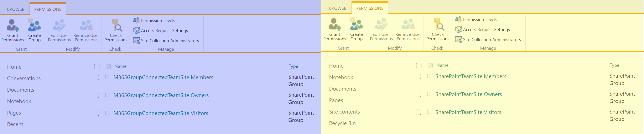The image size is (644, 134).
Task: Click Check Permissions icon in yellow right panel
Action: [438, 24]
